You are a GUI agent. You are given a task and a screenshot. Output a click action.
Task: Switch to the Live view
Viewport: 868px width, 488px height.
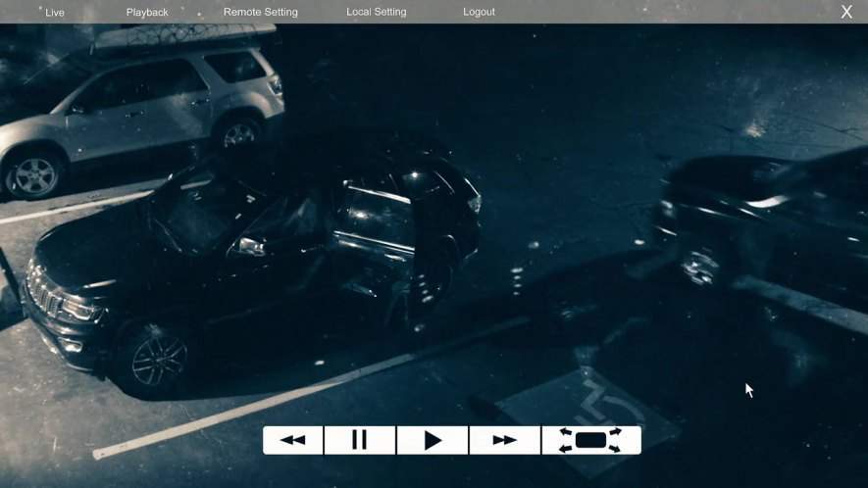pyautogui.click(x=55, y=13)
